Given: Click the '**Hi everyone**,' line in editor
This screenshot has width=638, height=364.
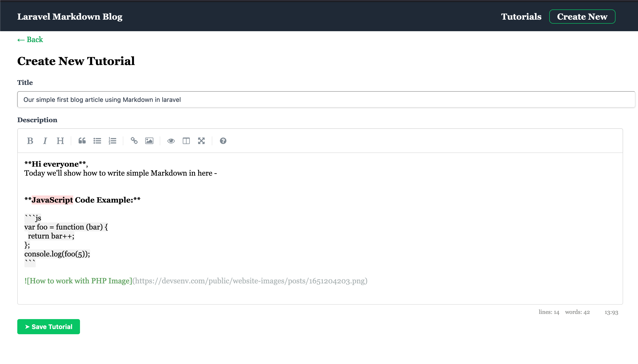Looking at the screenshot, I should click(x=56, y=164).
